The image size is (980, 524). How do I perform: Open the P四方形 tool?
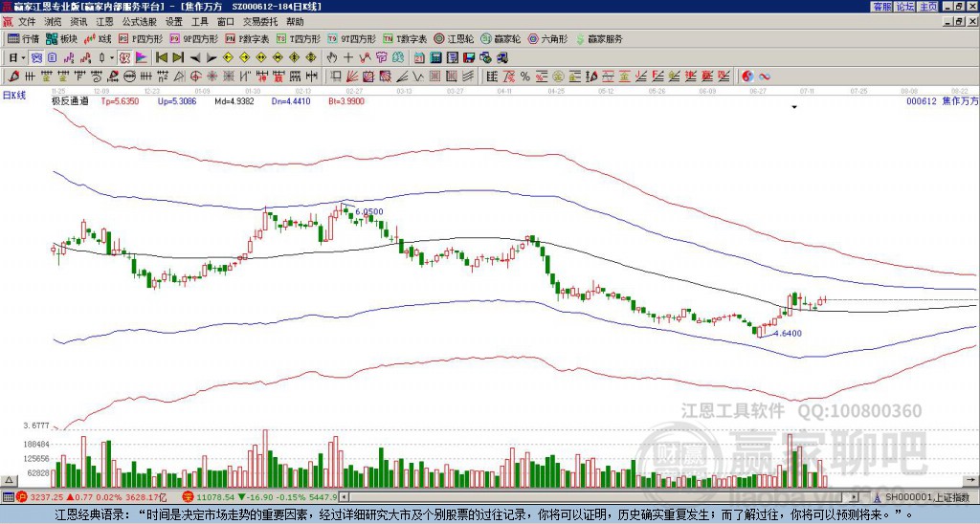pyautogui.click(x=142, y=38)
